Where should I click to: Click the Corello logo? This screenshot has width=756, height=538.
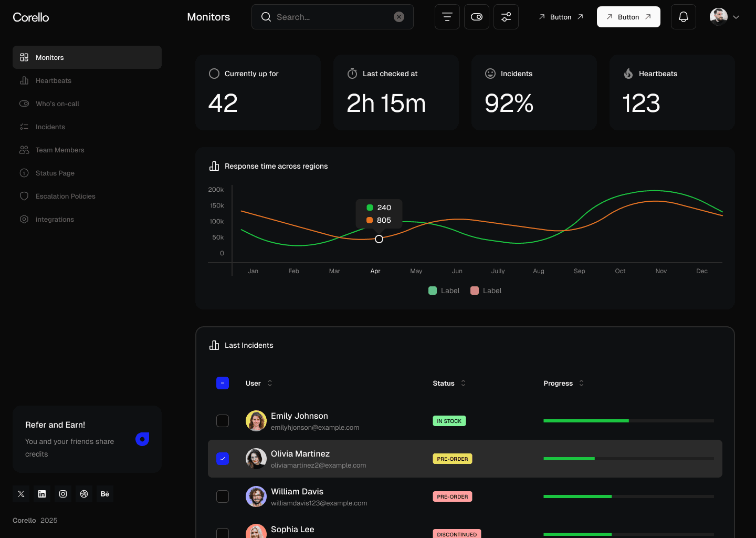coord(31,17)
